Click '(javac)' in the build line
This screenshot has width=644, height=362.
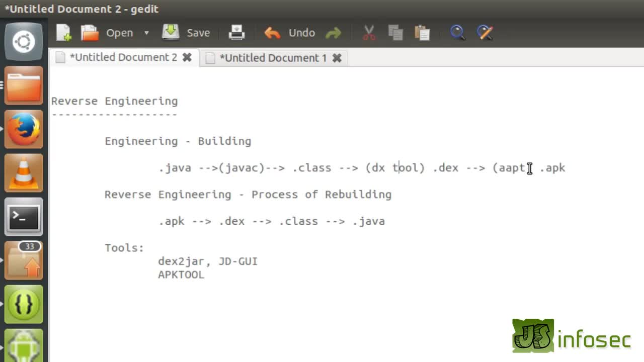(242, 167)
